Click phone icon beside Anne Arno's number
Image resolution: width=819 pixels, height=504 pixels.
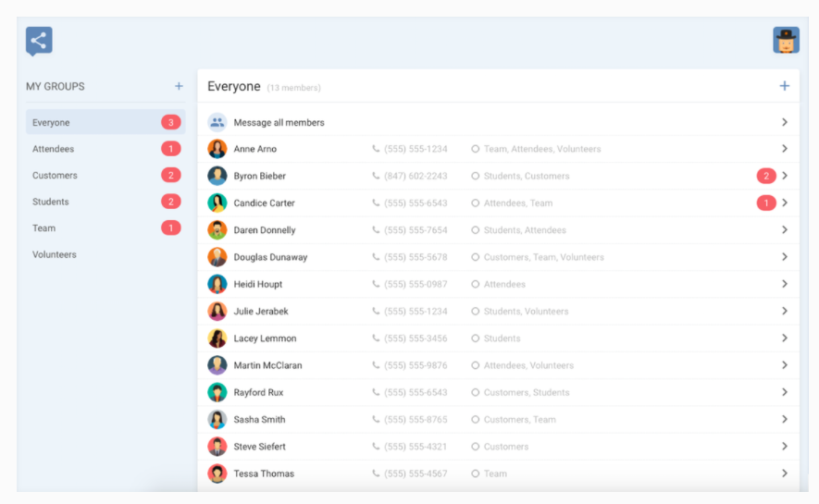[376, 149]
